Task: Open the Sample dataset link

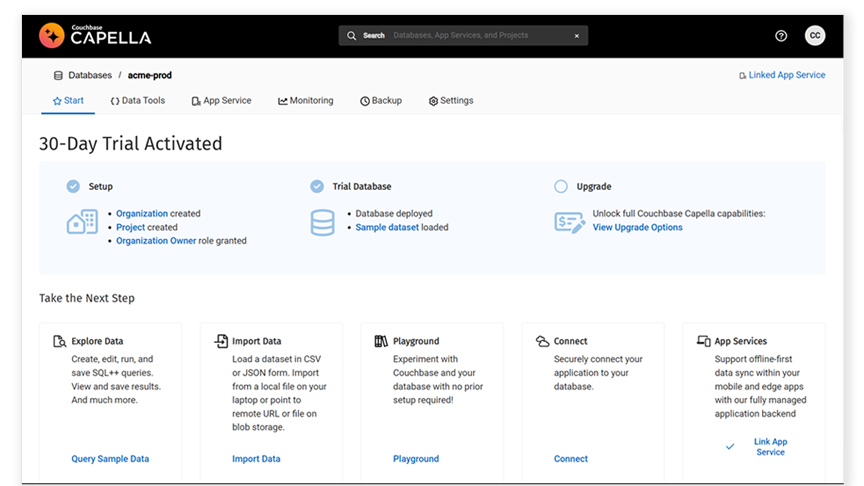Action: click(x=387, y=227)
